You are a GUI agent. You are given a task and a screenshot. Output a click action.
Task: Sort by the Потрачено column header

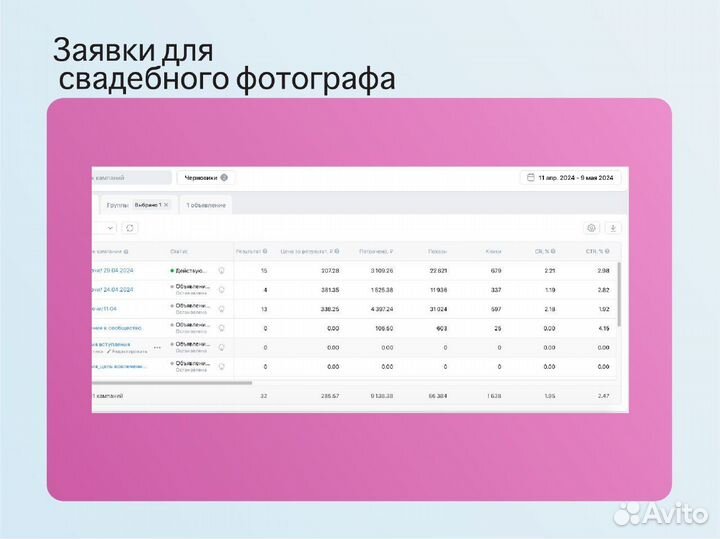click(x=376, y=252)
